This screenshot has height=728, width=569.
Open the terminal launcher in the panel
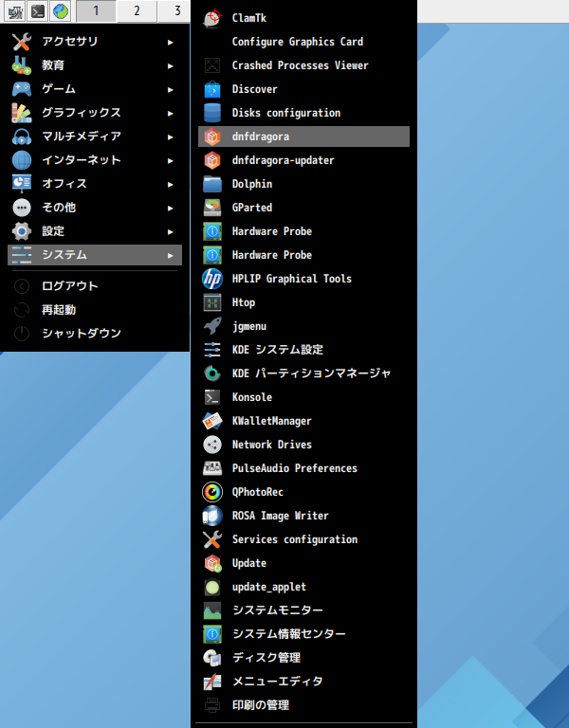[x=38, y=11]
